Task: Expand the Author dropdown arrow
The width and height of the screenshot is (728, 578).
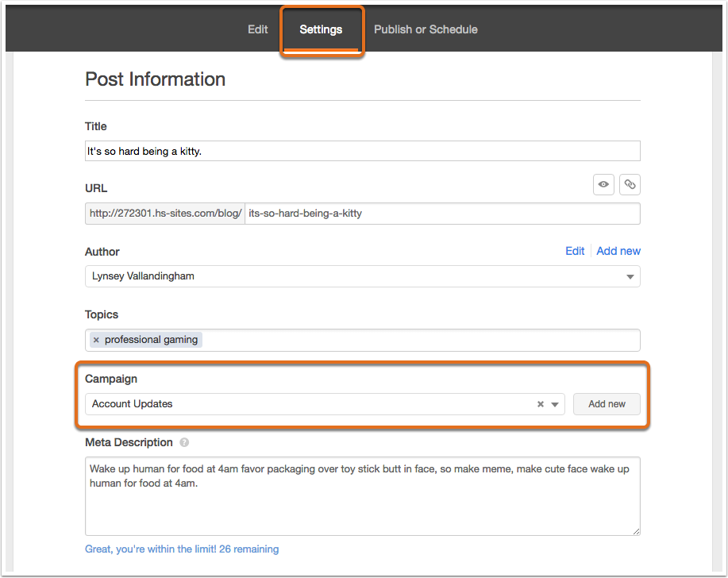Action: tap(630, 277)
